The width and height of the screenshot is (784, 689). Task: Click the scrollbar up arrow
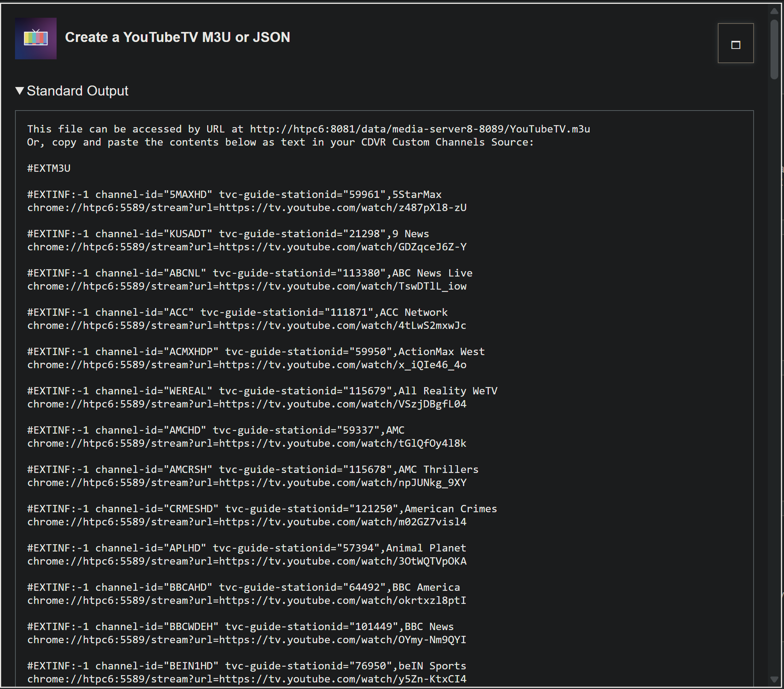[x=774, y=11]
